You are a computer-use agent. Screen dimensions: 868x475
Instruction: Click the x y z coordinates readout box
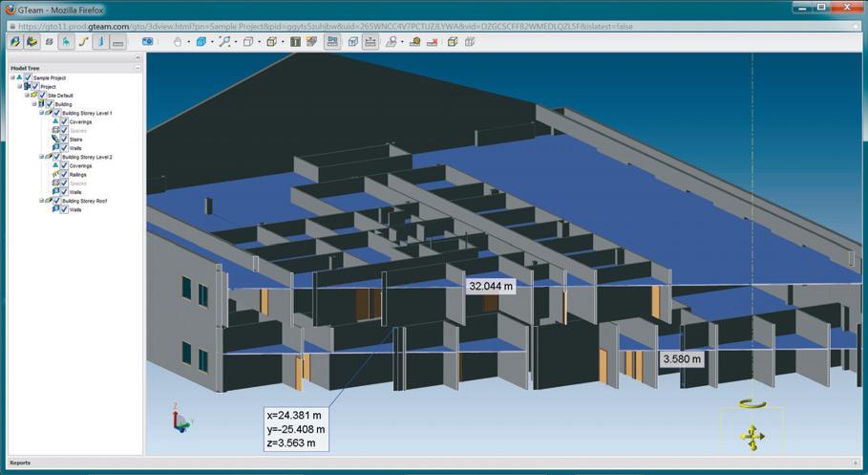click(296, 429)
